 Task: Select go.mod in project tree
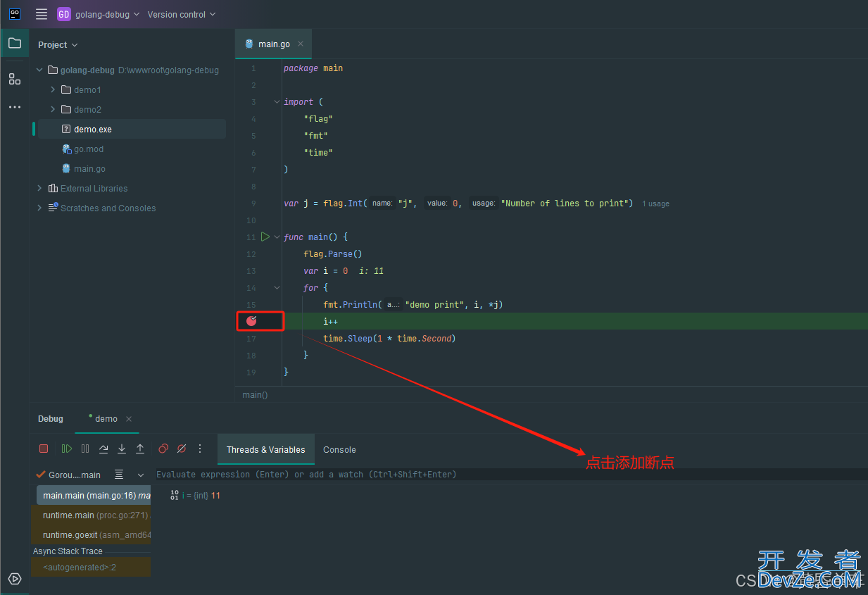pos(89,149)
